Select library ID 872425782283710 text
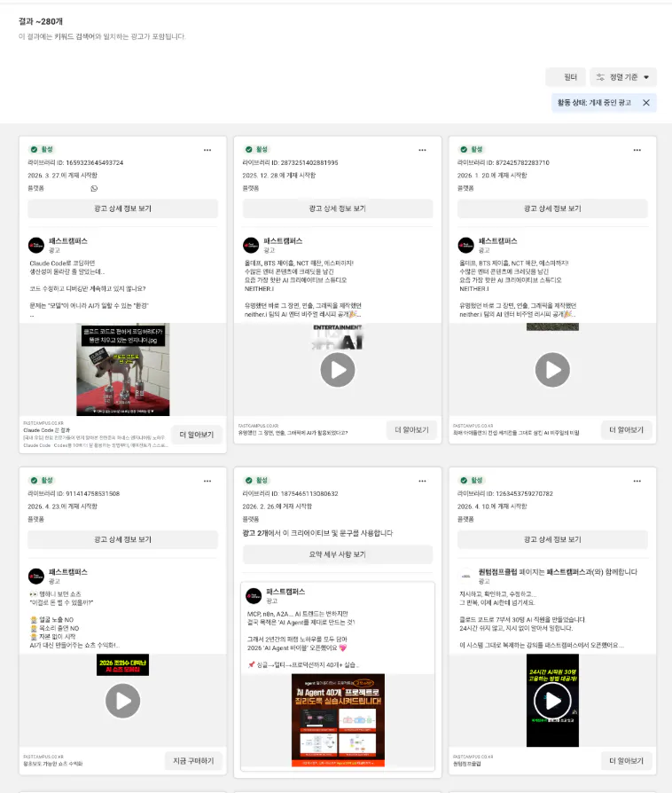The image size is (672, 793). (x=504, y=163)
